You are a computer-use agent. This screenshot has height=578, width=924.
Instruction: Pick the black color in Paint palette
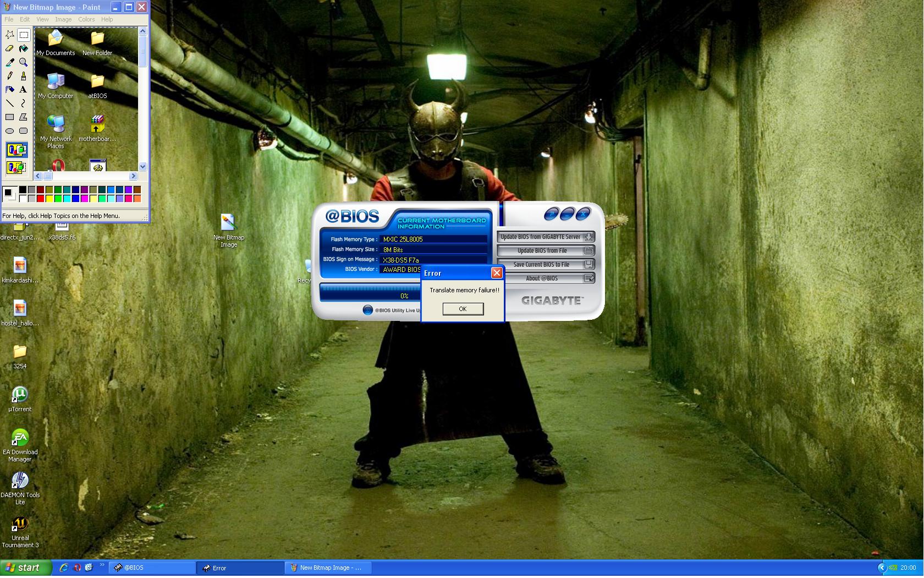(x=23, y=190)
